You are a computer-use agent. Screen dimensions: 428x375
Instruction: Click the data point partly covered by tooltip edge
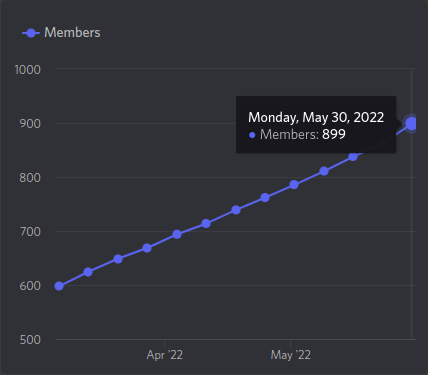(353, 156)
